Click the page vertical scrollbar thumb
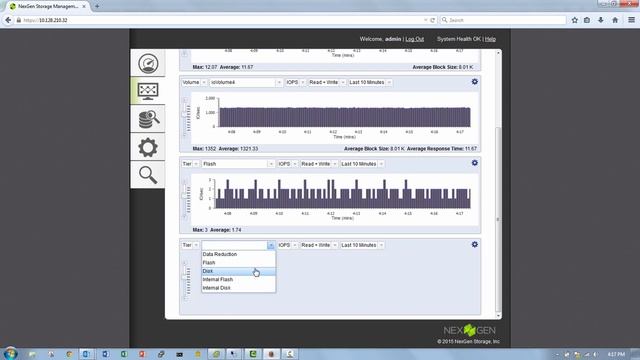This screenshot has width=640, height=360. click(x=498, y=219)
